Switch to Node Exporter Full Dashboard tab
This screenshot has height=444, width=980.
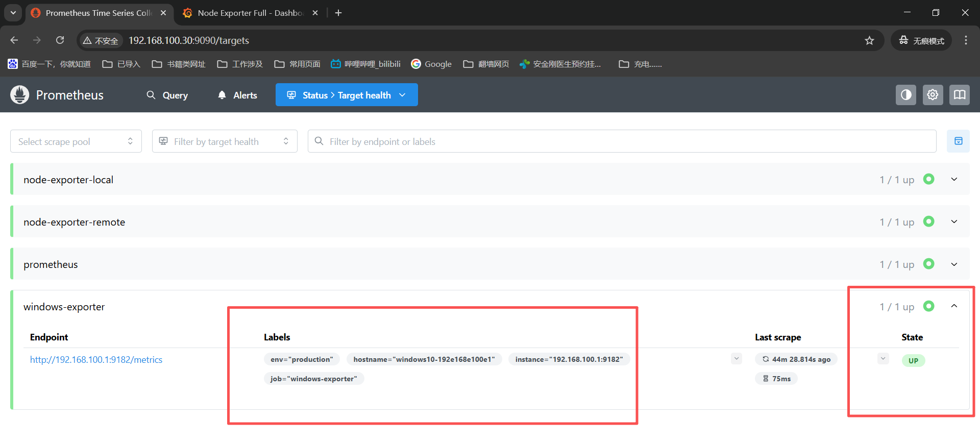(x=250, y=13)
